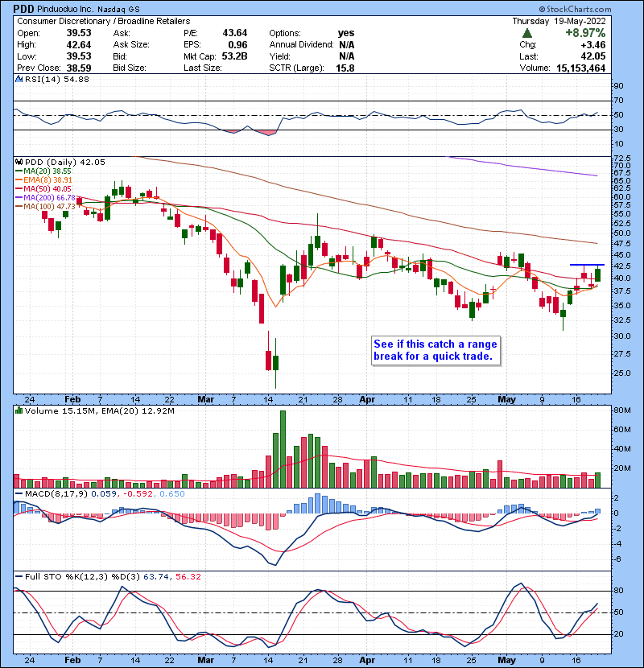This screenshot has height=668, width=644.
Task: Click the 80 label on stochastic axis
Action: [x=618, y=591]
